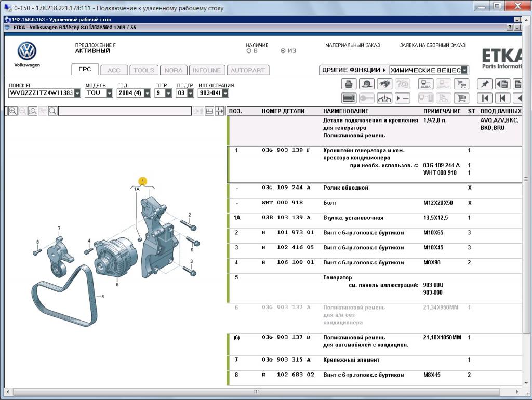
Task: Open the ДРУГИЕ ФУНКЦИИ menu
Action: 354,70
